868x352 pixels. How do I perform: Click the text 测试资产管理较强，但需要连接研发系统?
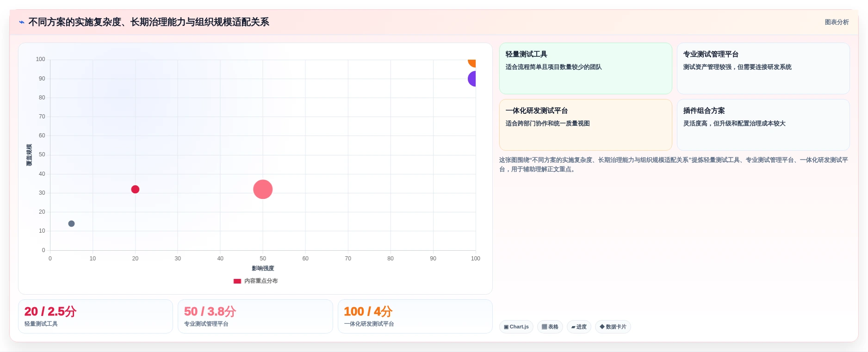tap(737, 67)
